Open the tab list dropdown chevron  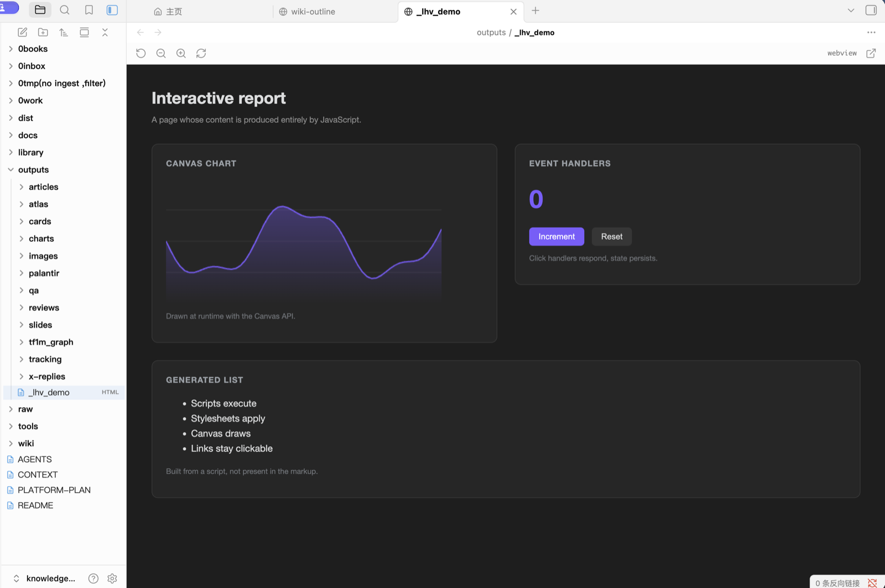click(851, 11)
